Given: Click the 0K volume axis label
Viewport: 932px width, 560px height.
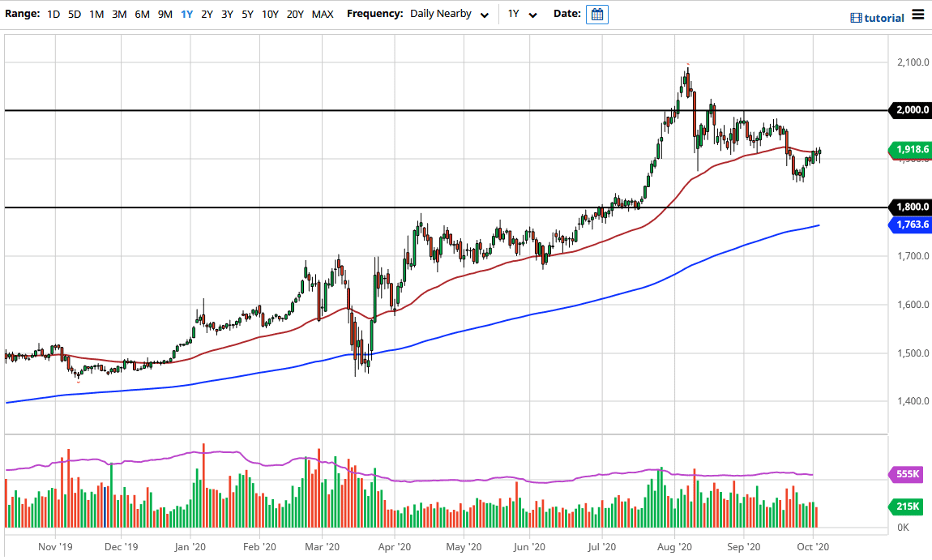Looking at the screenshot, I should (x=904, y=528).
